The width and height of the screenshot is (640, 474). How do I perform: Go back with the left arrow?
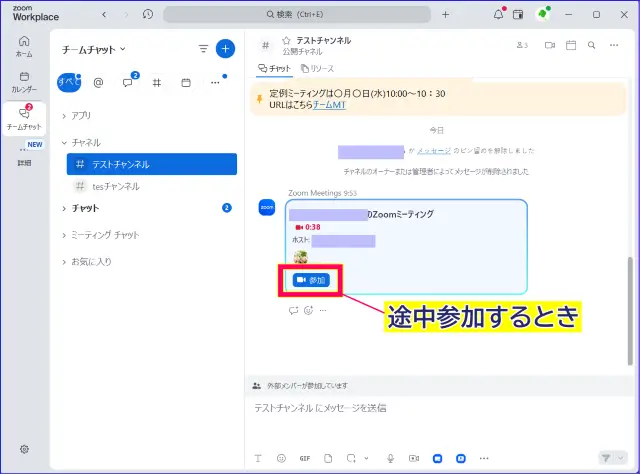pos(104,15)
